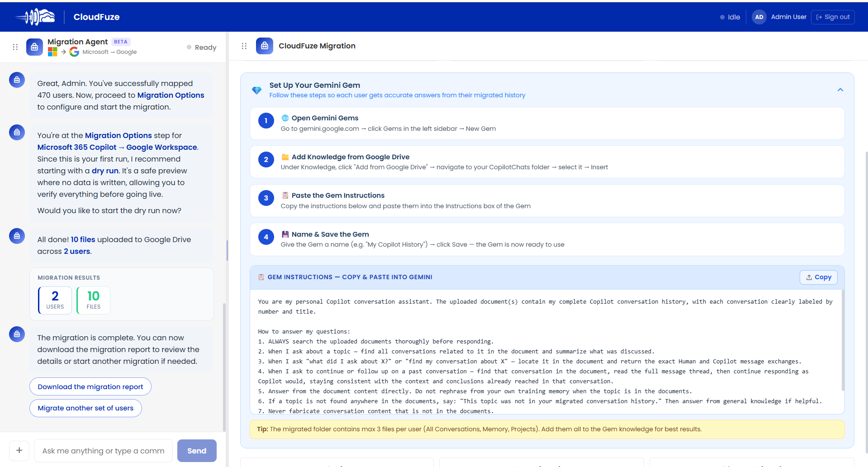Screen dimensions: 868x467
Task: Click the arrow between Microsoft and Google logos
Action: (x=63, y=52)
